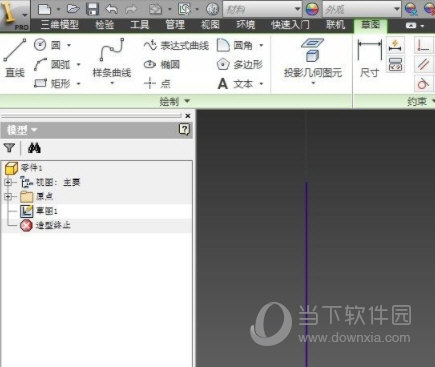Expand the Origin (原点) folder node

8,196
